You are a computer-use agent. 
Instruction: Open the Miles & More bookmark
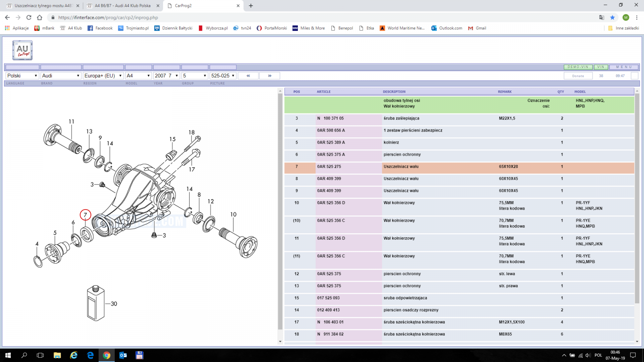point(309,28)
